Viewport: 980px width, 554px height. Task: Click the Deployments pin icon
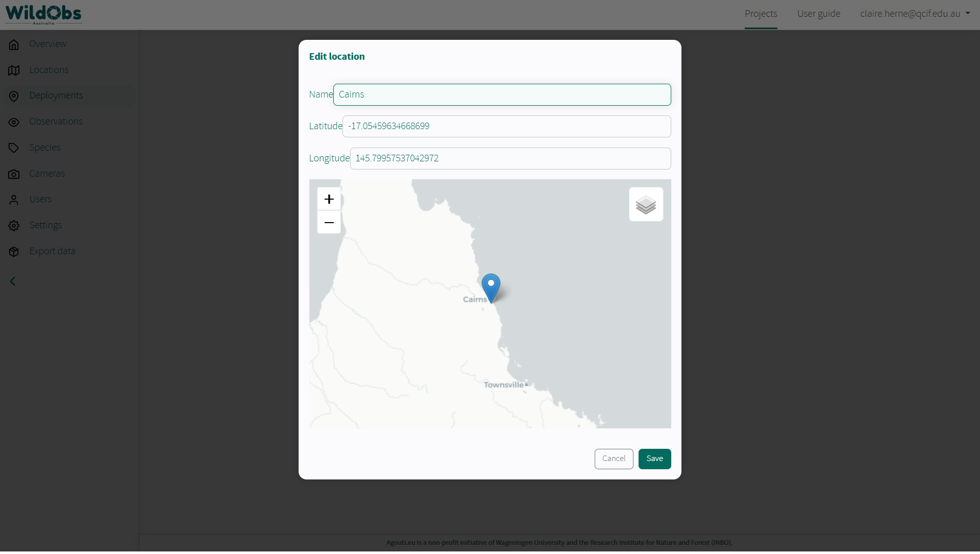(x=14, y=96)
